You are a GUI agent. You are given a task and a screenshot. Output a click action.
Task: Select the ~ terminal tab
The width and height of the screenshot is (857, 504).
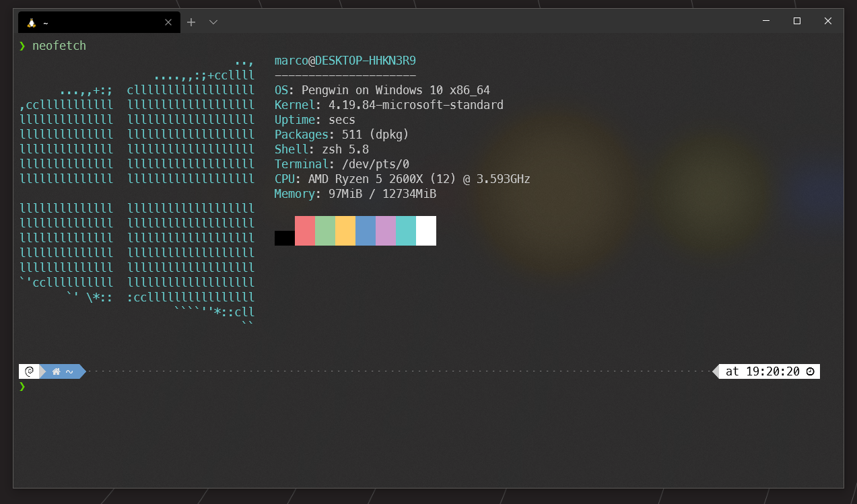point(99,22)
